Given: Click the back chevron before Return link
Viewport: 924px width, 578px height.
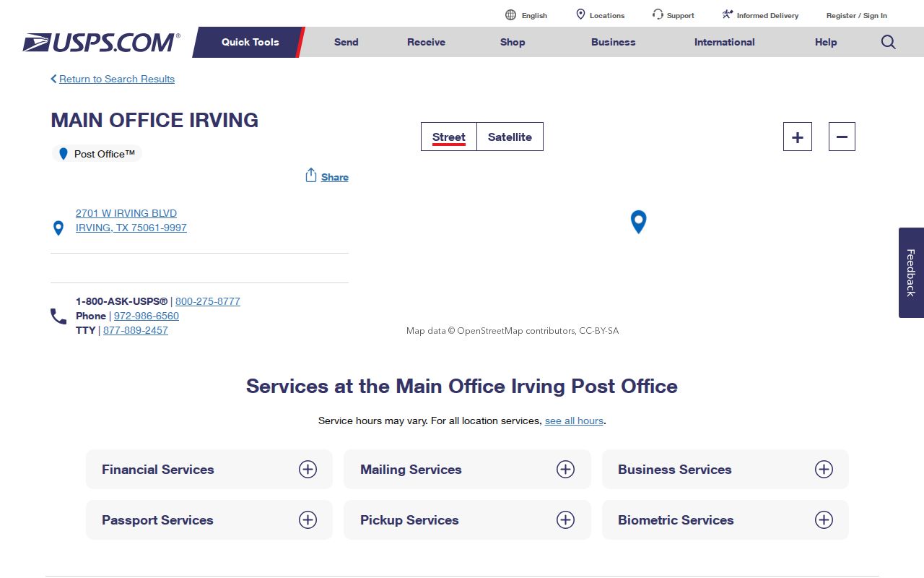Looking at the screenshot, I should pyautogui.click(x=53, y=79).
